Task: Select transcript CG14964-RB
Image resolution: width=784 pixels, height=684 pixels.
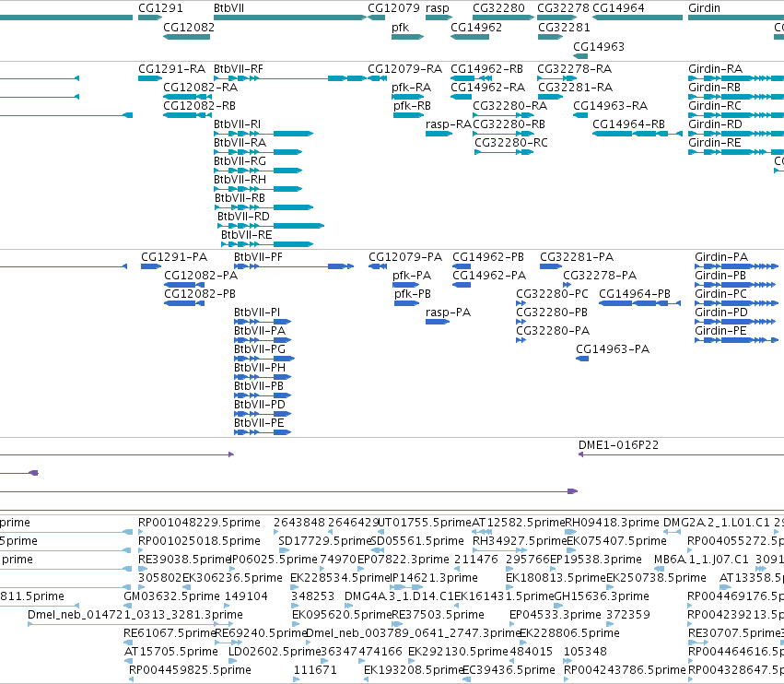Action: pos(638,134)
